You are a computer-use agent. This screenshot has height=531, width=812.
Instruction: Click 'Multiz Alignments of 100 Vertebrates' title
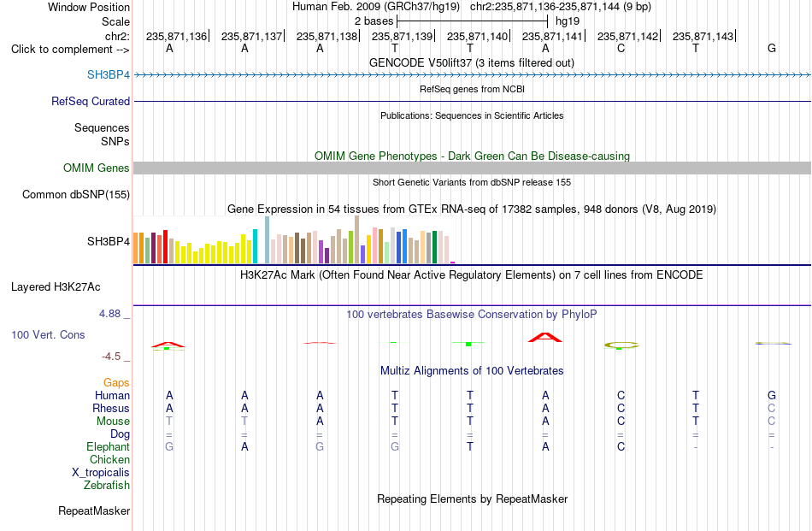472,371
